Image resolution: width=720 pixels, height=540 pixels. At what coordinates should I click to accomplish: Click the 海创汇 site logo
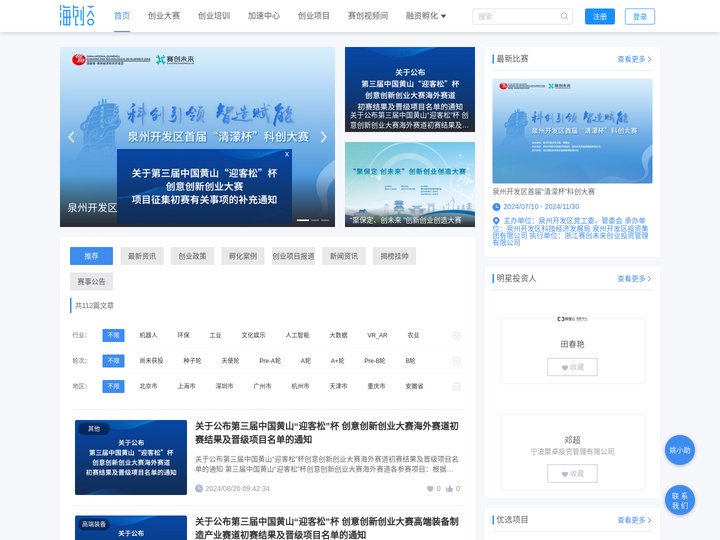click(77, 15)
